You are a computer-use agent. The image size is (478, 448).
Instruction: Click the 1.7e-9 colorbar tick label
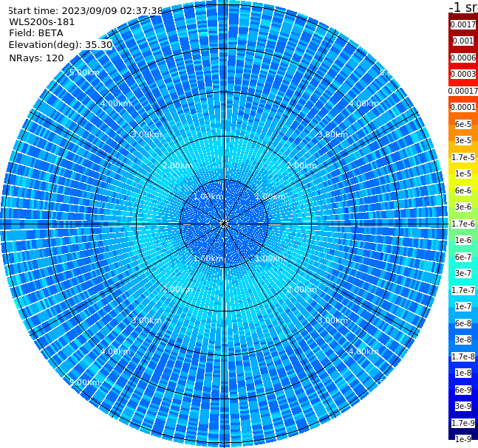pyautogui.click(x=463, y=423)
